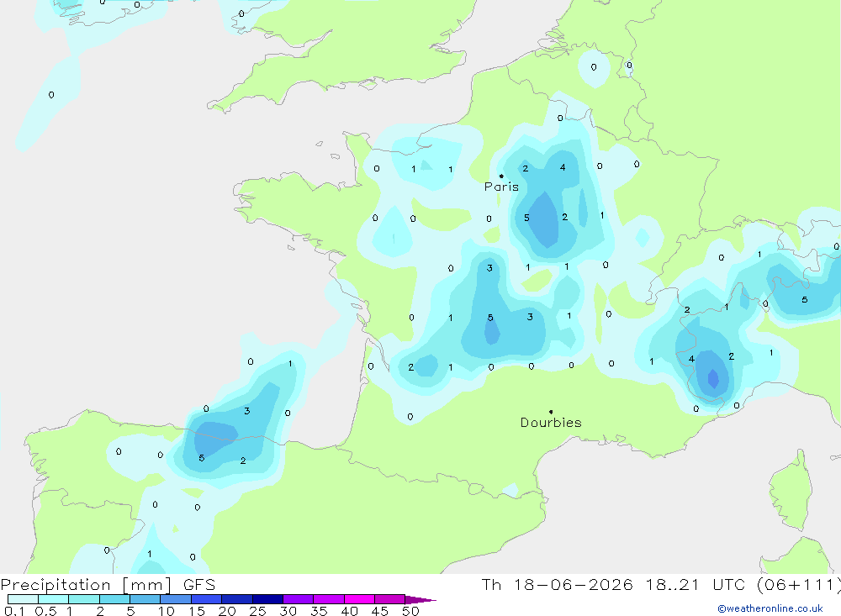Click the '0.5' legend scale label
The height and width of the screenshot is (616, 841).
(45, 611)
